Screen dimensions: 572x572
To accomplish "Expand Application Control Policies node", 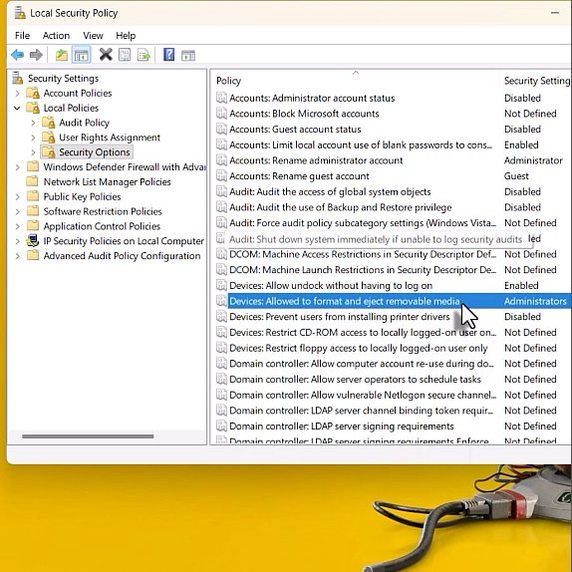I will pos(18,226).
